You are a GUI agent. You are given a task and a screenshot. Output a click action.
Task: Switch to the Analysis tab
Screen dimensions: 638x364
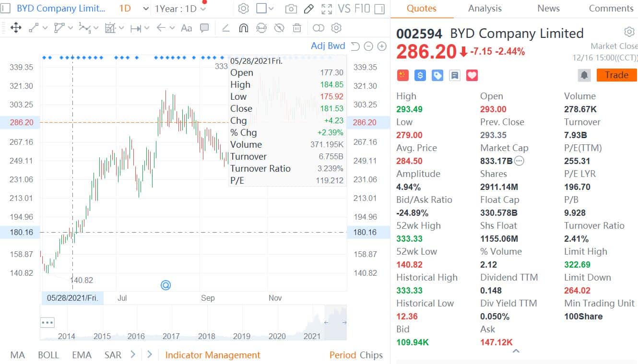484,8
